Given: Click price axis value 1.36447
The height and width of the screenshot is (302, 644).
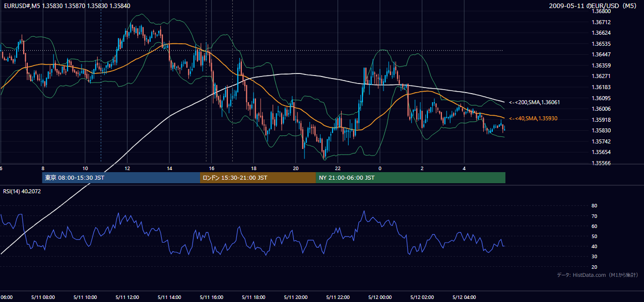Looking at the screenshot, I should [601, 54].
